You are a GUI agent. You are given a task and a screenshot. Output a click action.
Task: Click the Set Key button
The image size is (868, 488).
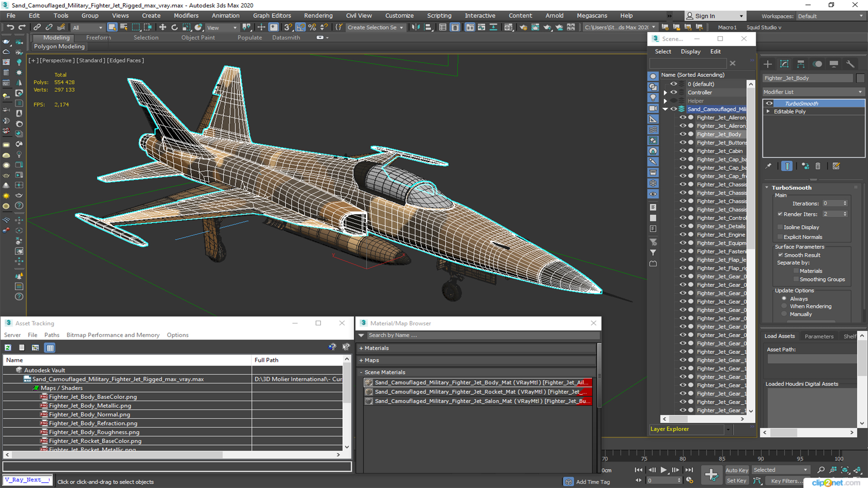tap(736, 481)
